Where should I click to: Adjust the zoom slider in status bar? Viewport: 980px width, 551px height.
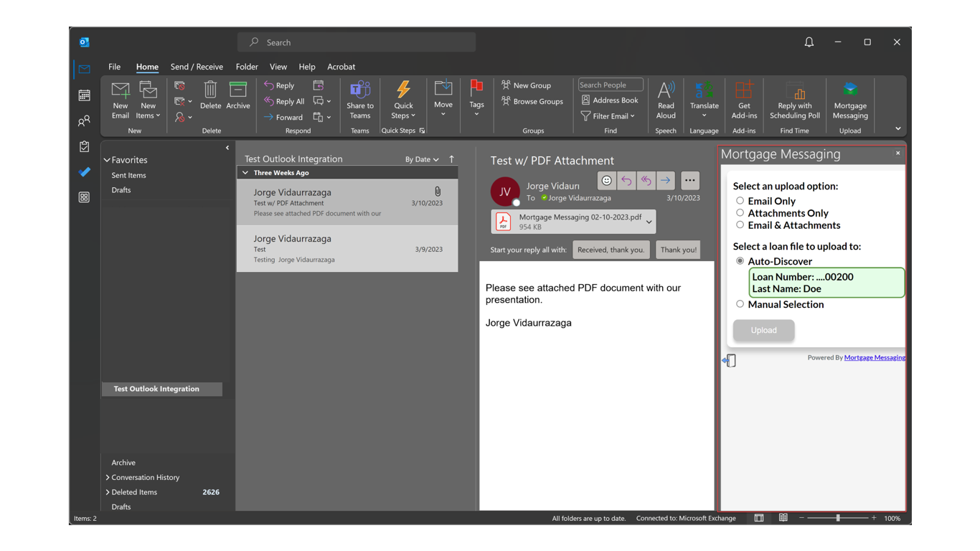click(x=838, y=518)
